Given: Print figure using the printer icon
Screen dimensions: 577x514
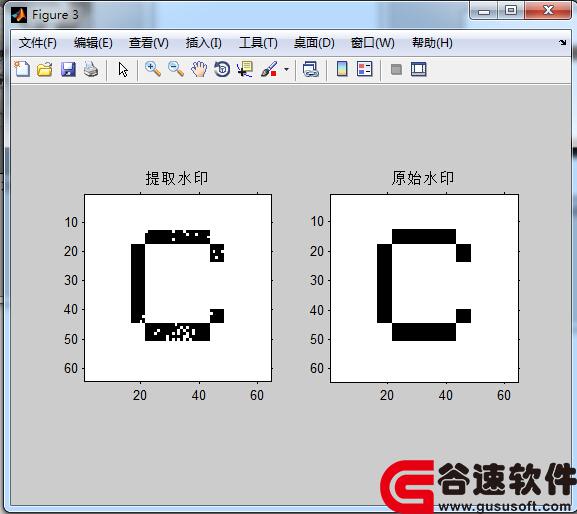Looking at the screenshot, I should click(x=91, y=69).
